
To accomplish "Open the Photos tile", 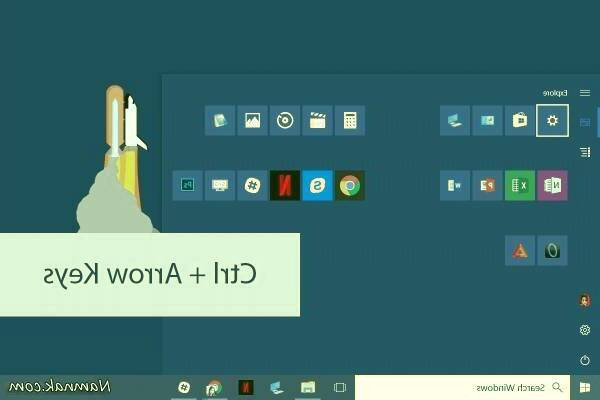I will point(253,121).
